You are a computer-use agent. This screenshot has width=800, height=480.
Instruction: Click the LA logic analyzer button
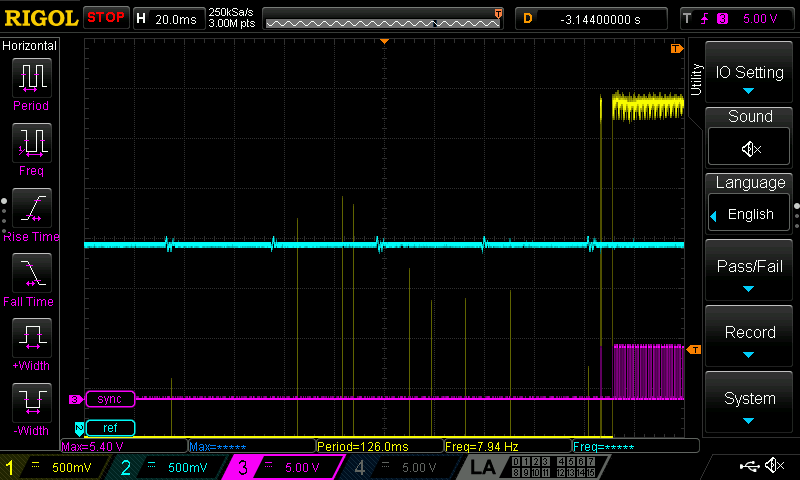(x=483, y=467)
